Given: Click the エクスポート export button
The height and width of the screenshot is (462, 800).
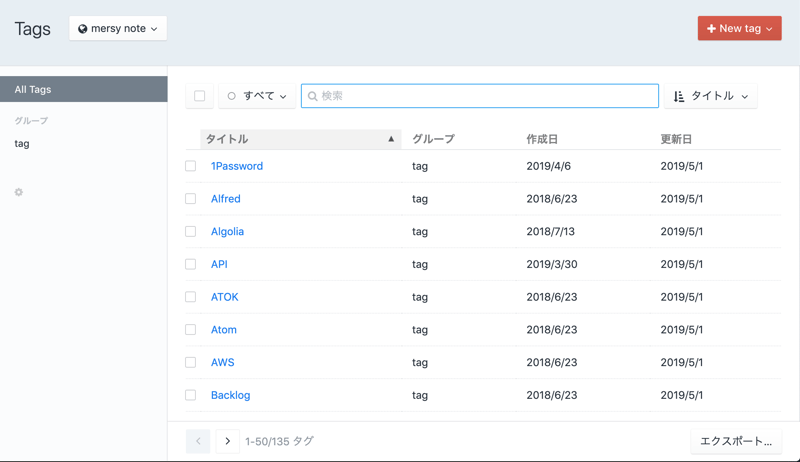Looking at the screenshot, I should point(736,441).
